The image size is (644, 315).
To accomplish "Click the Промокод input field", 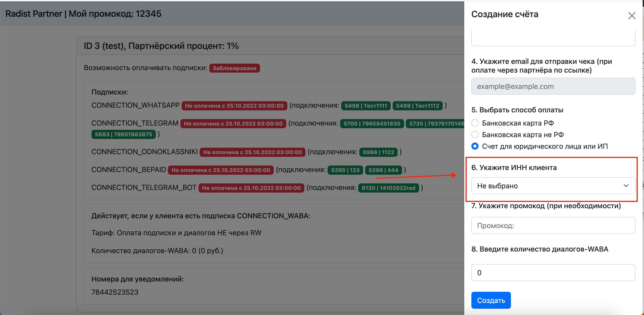I will 553,226.
